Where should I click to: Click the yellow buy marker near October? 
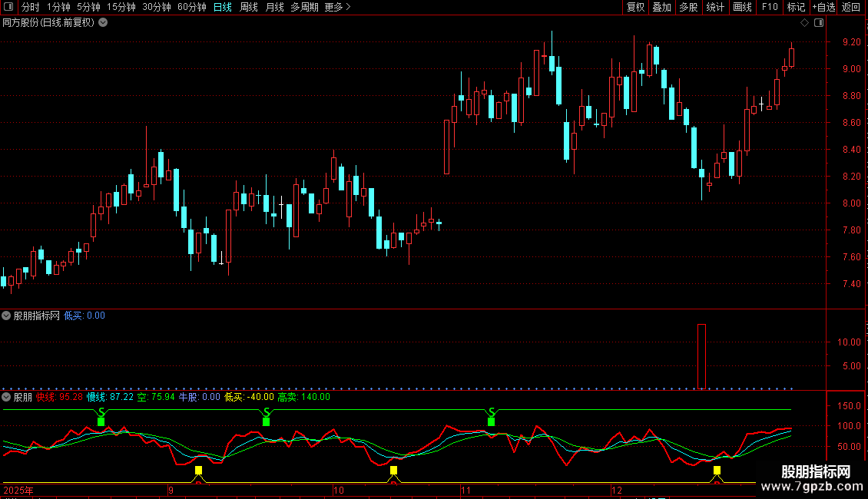393,471
